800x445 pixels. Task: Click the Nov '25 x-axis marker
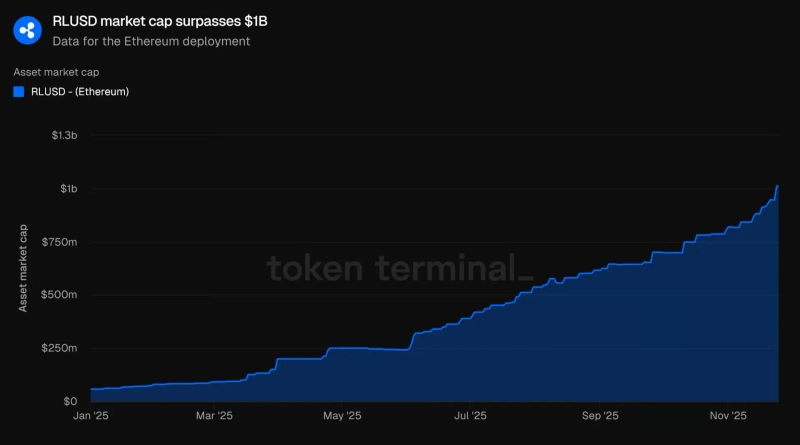click(728, 416)
